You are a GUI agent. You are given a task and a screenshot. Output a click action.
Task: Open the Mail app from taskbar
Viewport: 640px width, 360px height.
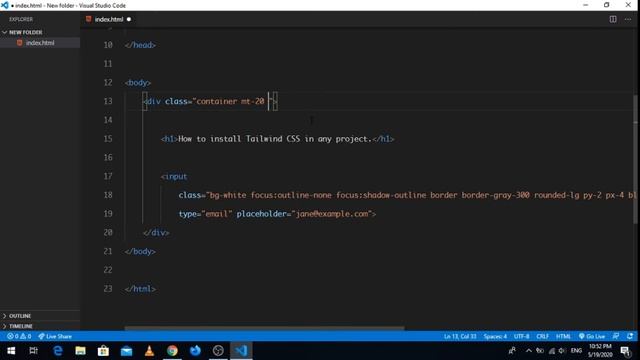coord(127,351)
